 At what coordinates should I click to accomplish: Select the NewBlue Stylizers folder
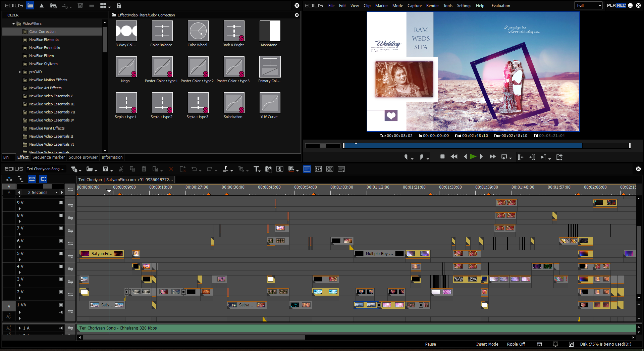click(43, 64)
